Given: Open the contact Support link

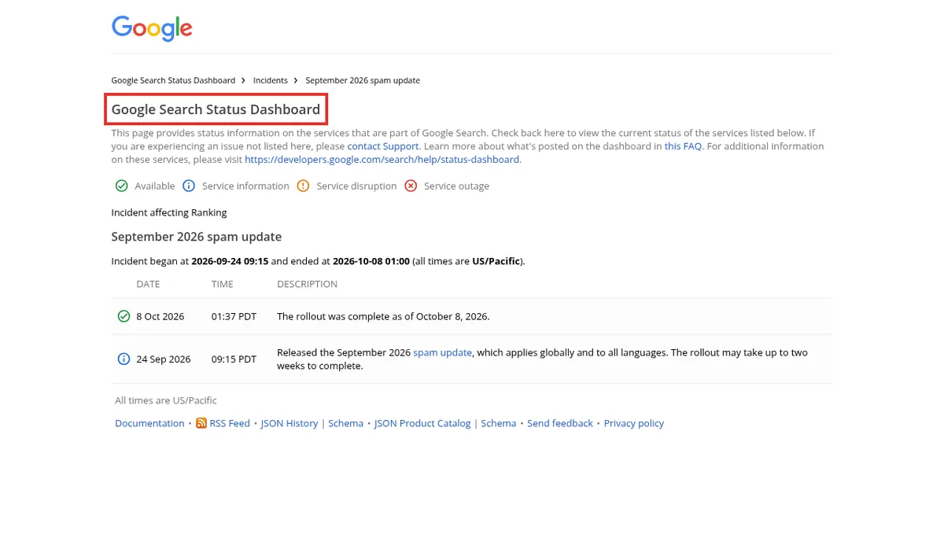Looking at the screenshot, I should click(x=383, y=146).
